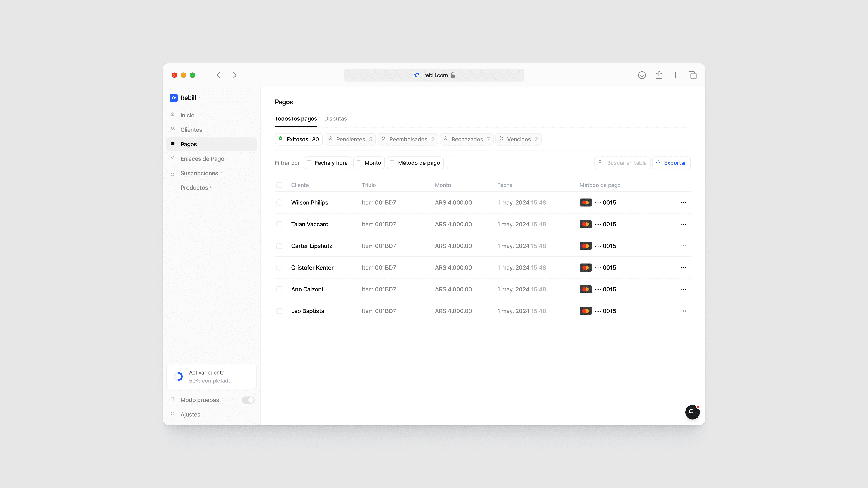Filter by Pendientes payments

(350, 139)
